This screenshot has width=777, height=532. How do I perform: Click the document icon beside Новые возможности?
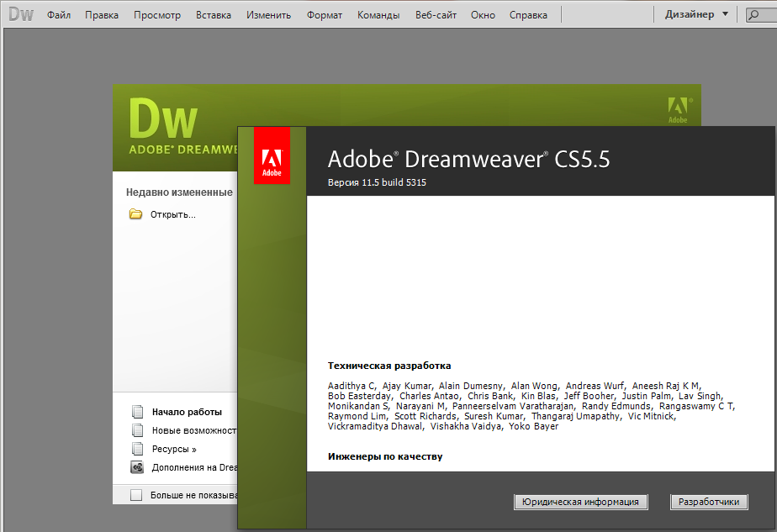coord(137,430)
